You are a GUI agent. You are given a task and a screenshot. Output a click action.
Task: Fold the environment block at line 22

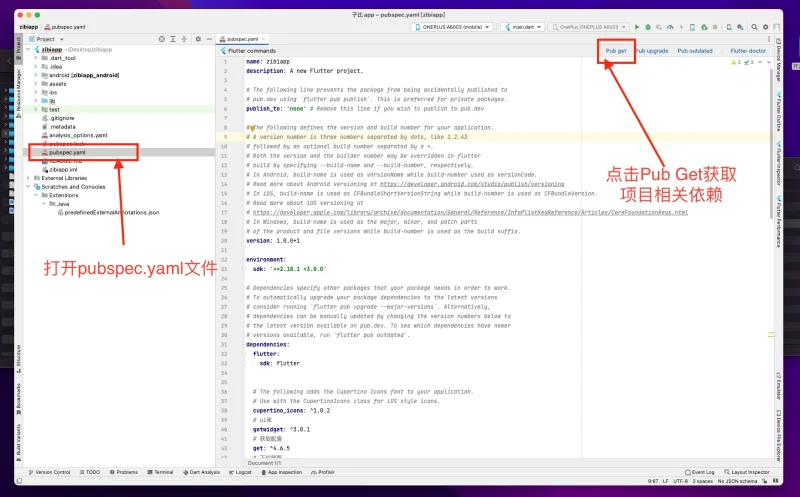pyautogui.click(x=244, y=260)
